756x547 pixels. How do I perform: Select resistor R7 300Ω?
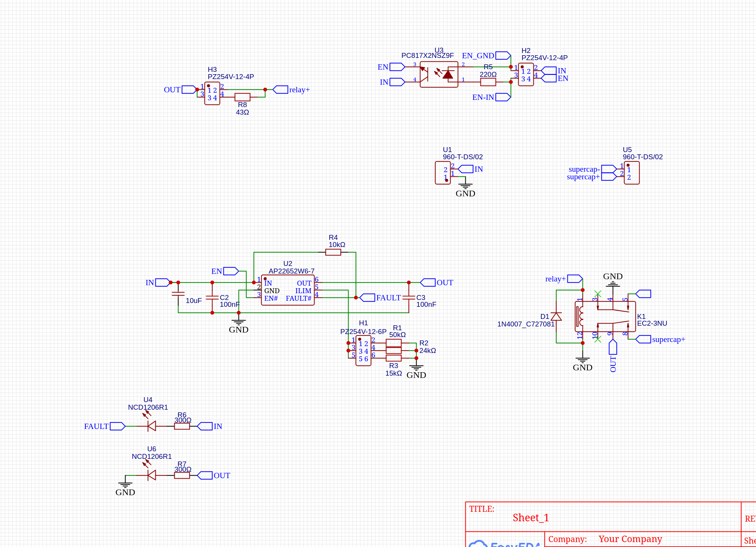click(x=182, y=476)
